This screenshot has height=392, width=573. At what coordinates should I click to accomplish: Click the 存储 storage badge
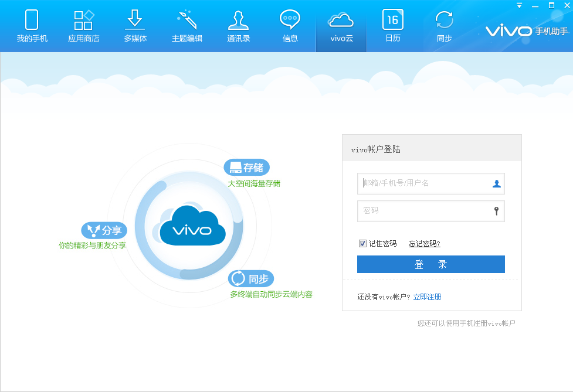tap(246, 167)
